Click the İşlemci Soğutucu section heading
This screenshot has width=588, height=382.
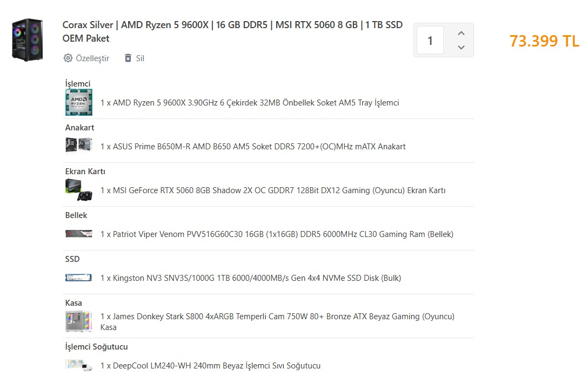point(96,347)
